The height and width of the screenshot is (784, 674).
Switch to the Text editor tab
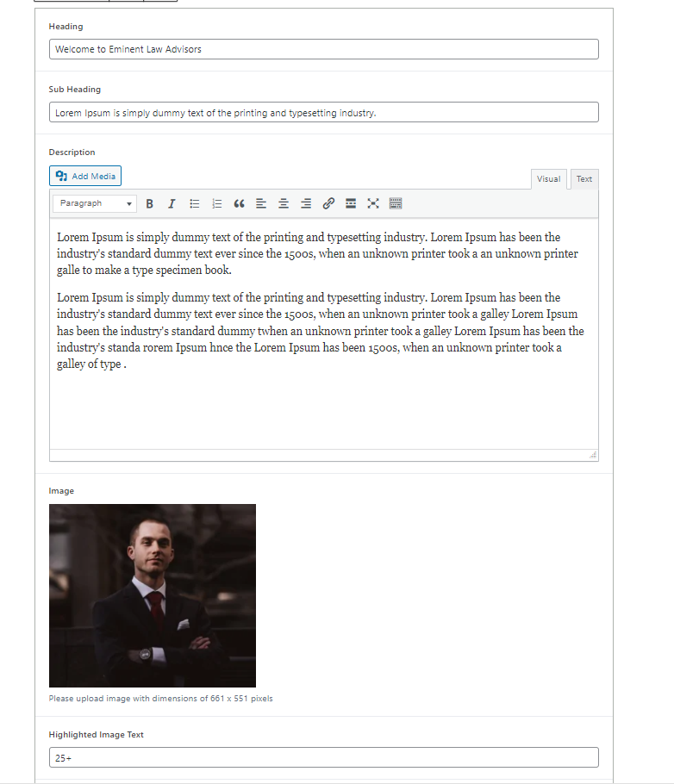pyautogui.click(x=584, y=179)
